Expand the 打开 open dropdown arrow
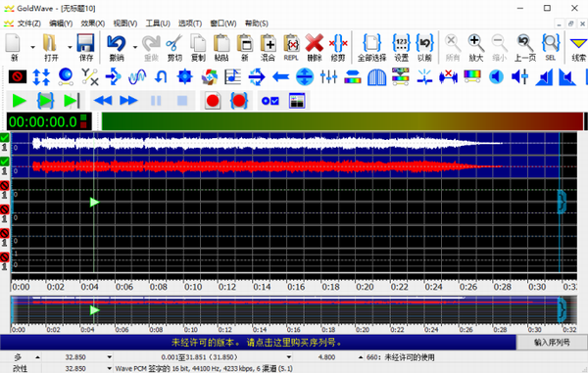This screenshot has height=373, width=588. [70, 47]
